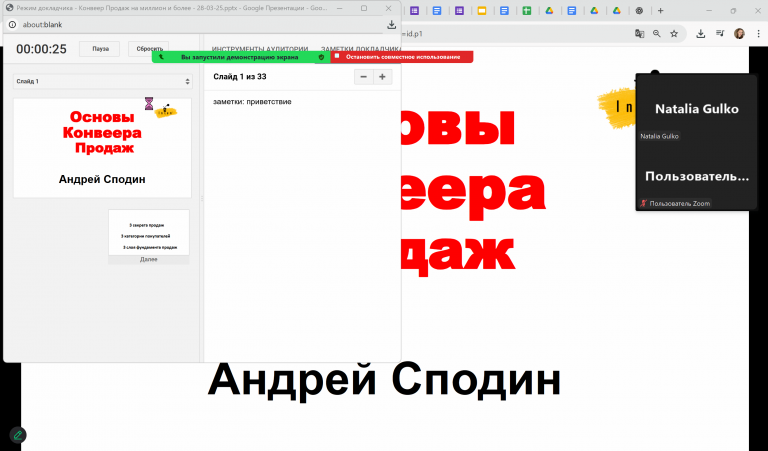Click the 00:00:25 timer display

click(x=41, y=49)
